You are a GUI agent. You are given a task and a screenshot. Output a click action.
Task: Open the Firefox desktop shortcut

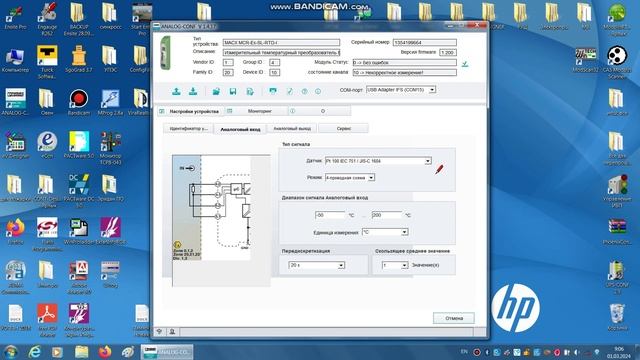point(16,231)
